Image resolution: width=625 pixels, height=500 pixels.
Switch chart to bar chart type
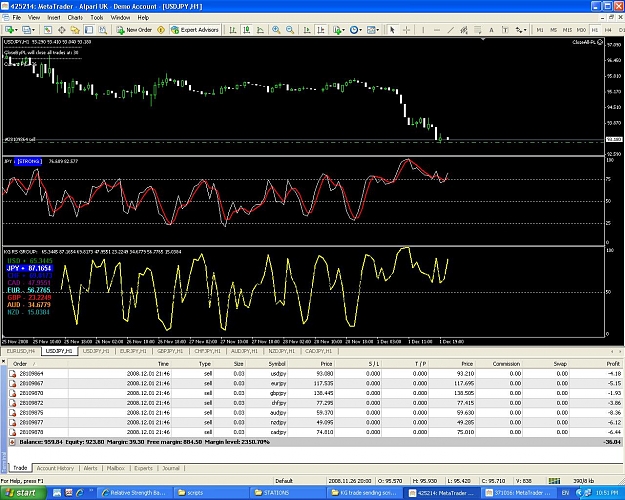[x=233, y=30]
